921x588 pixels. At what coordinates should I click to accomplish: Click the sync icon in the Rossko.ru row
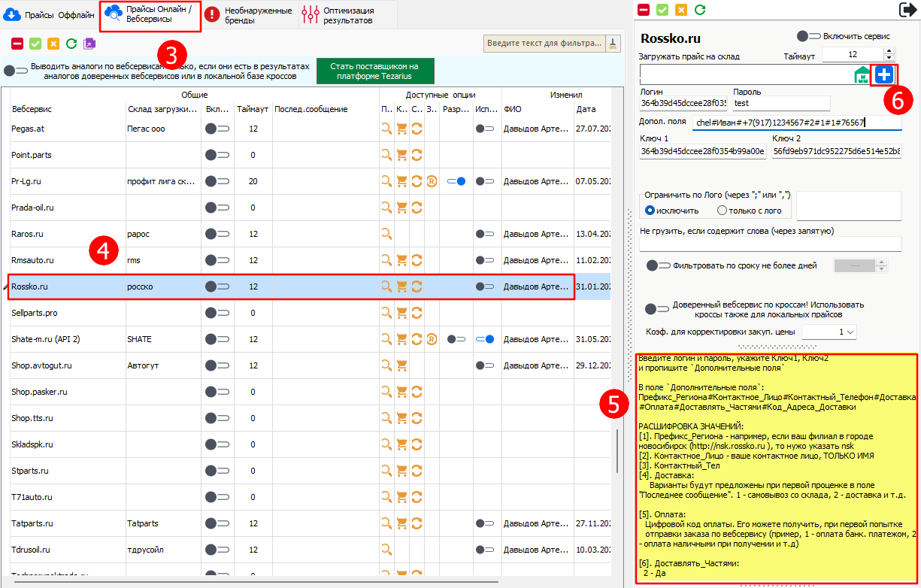pyautogui.click(x=416, y=286)
